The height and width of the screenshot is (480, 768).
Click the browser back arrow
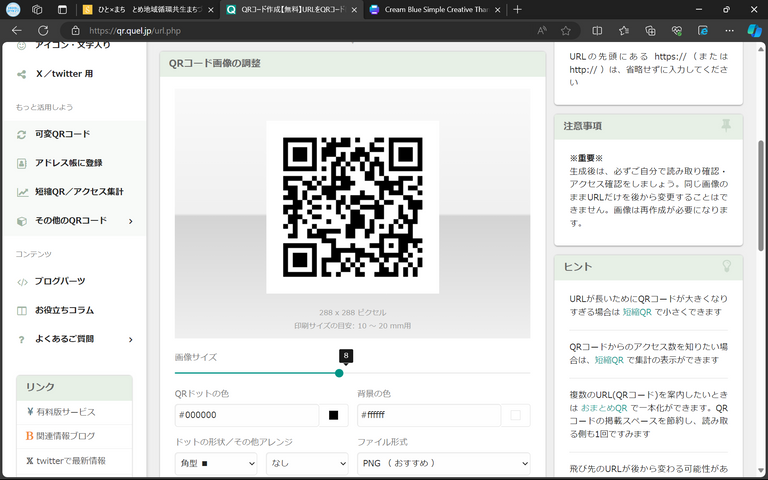(x=16, y=31)
